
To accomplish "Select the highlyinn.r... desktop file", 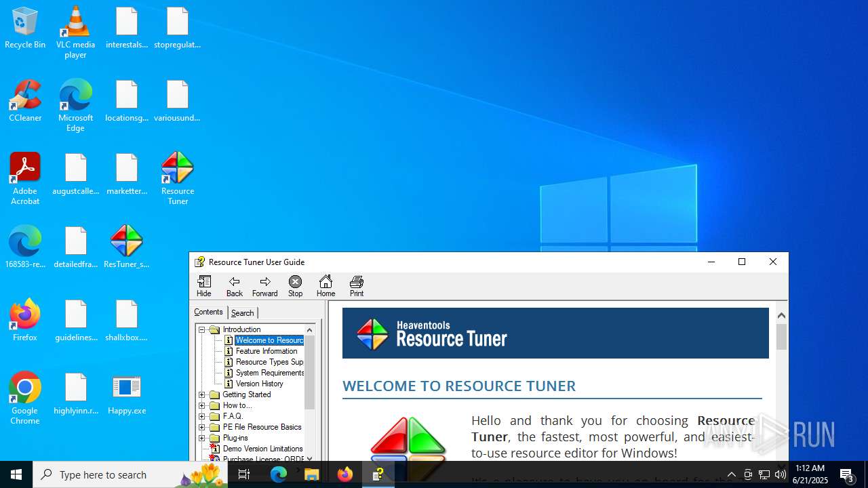I will click(x=76, y=394).
